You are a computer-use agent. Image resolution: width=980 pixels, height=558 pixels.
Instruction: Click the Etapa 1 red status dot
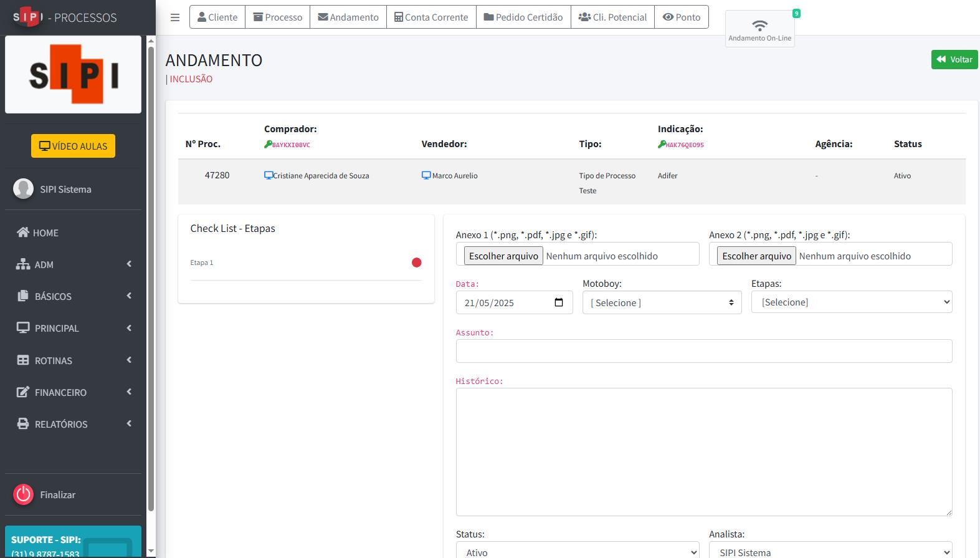point(417,262)
